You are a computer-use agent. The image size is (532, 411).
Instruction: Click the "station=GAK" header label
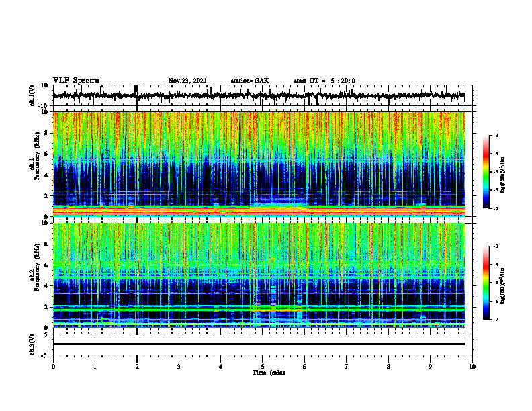[250, 81]
